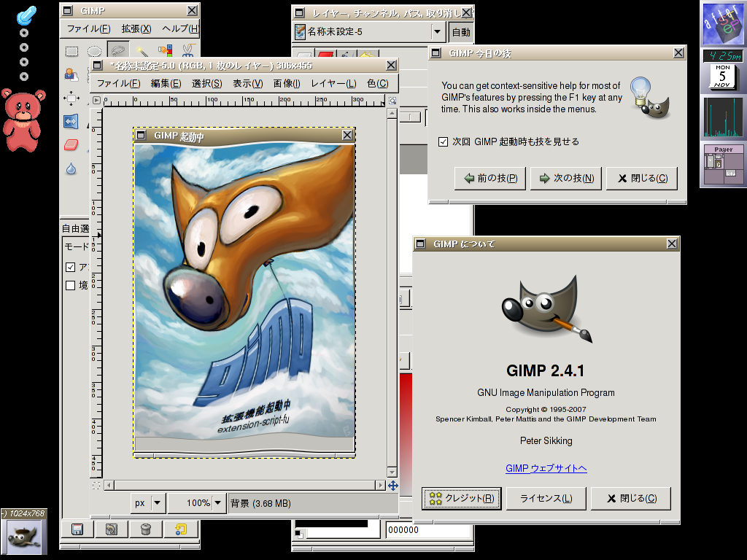The width and height of the screenshot is (747, 560).
Task: Click 前の技(P) previous tip button
Action: (490, 178)
